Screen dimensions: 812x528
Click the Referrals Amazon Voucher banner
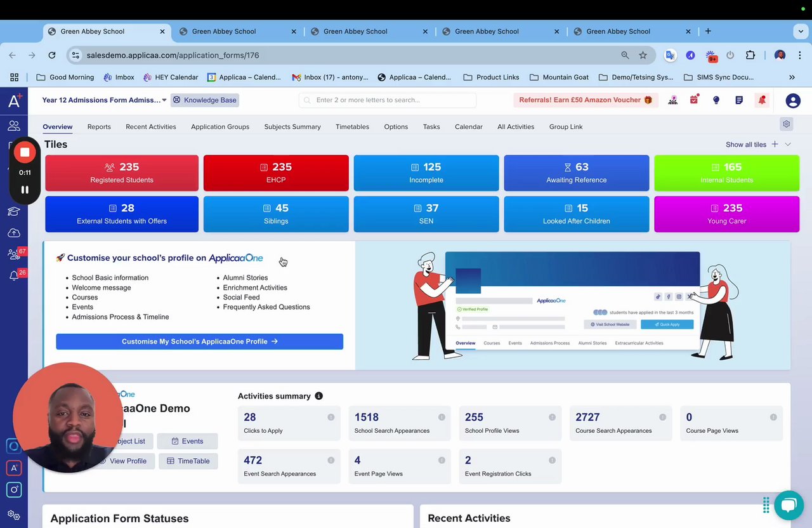586,100
